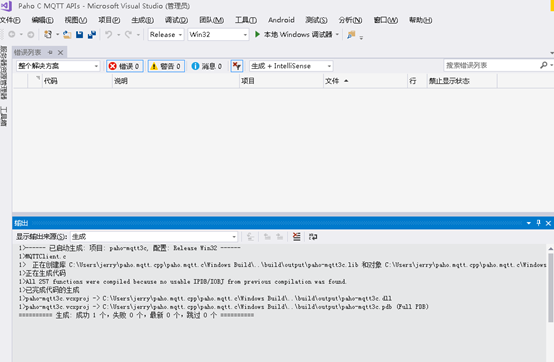Open the Debug menu
This screenshot has width=554, height=362.
coord(176,20)
